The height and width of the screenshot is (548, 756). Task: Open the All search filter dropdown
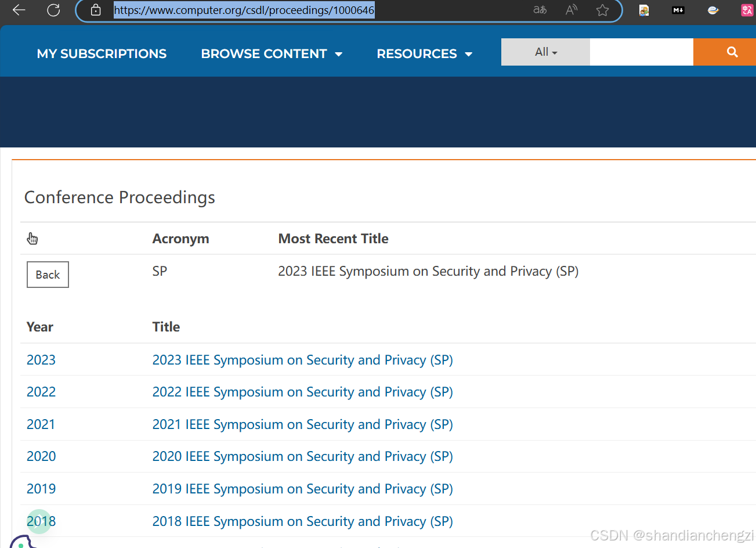click(545, 52)
